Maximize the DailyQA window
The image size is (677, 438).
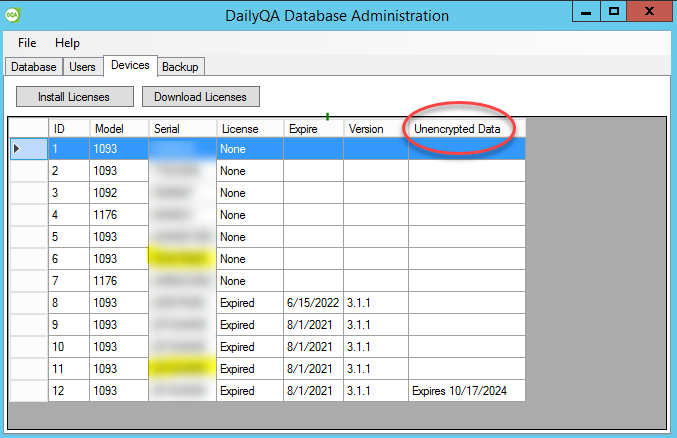[614, 12]
